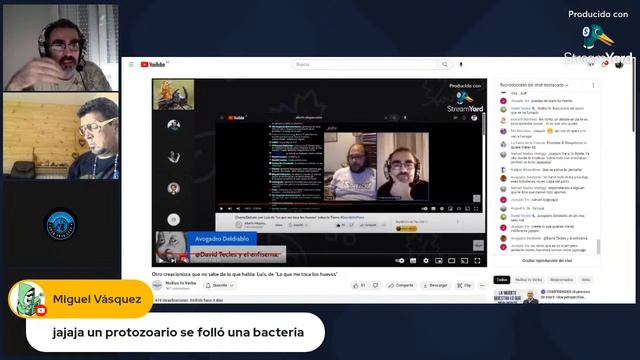Cast the video using the cast icon
Viewport: 640px width, 360px height.
coord(464,261)
